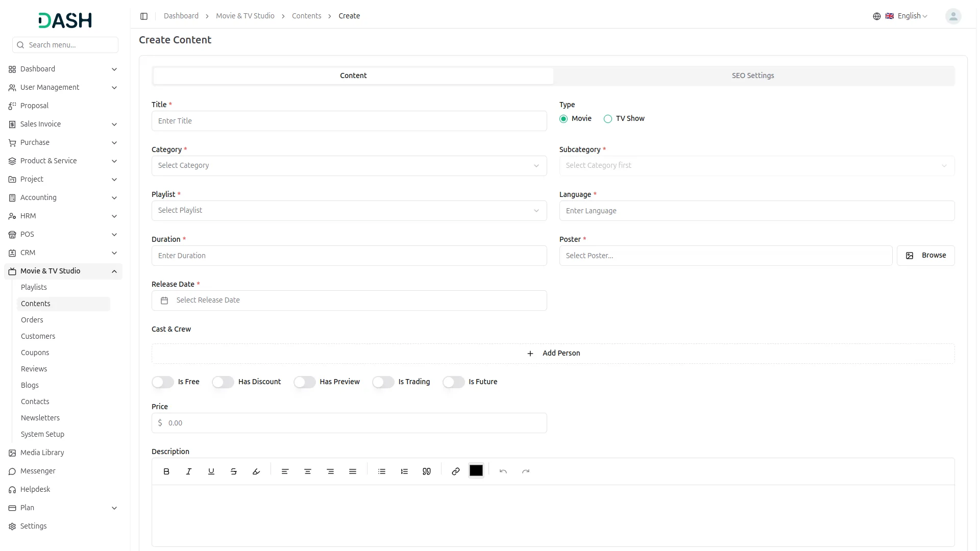
Task: Click Add Person under Cast & Crew
Action: pyautogui.click(x=553, y=354)
